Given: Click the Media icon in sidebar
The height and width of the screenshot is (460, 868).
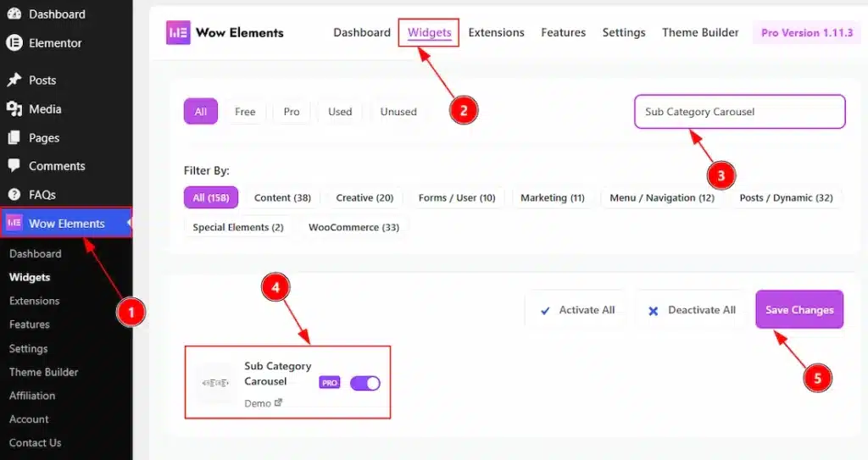Looking at the screenshot, I should (x=14, y=108).
